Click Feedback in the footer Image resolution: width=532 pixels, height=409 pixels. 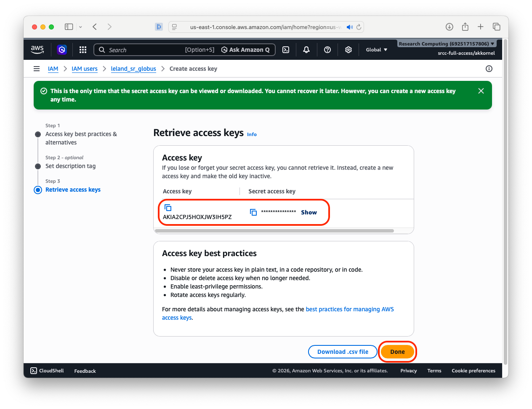(85, 371)
